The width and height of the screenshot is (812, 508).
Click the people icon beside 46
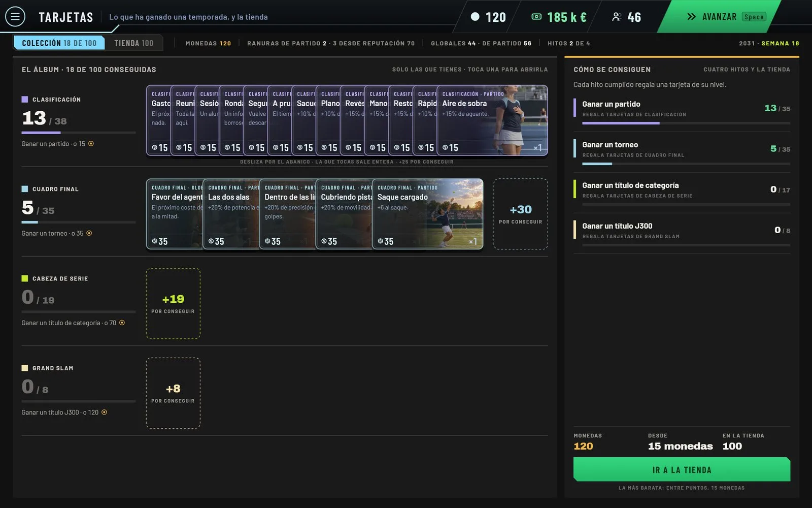pyautogui.click(x=617, y=17)
